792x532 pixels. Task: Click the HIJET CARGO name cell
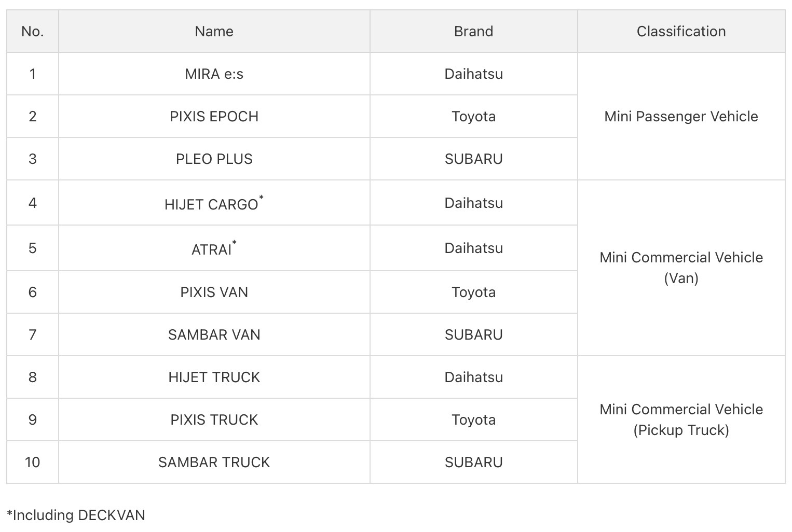pos(214,203)
